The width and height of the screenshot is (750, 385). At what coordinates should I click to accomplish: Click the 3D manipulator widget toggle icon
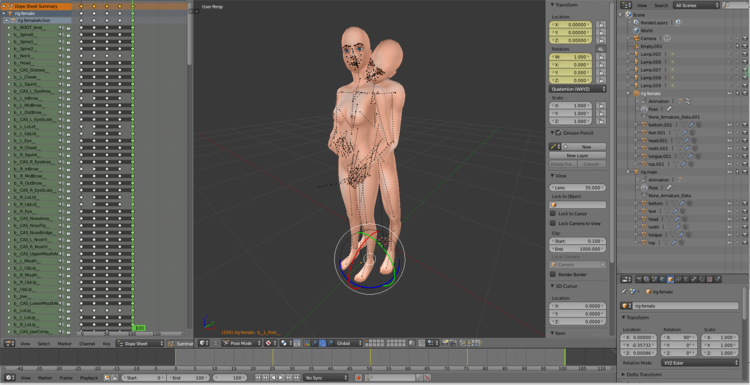coord(307,343)
